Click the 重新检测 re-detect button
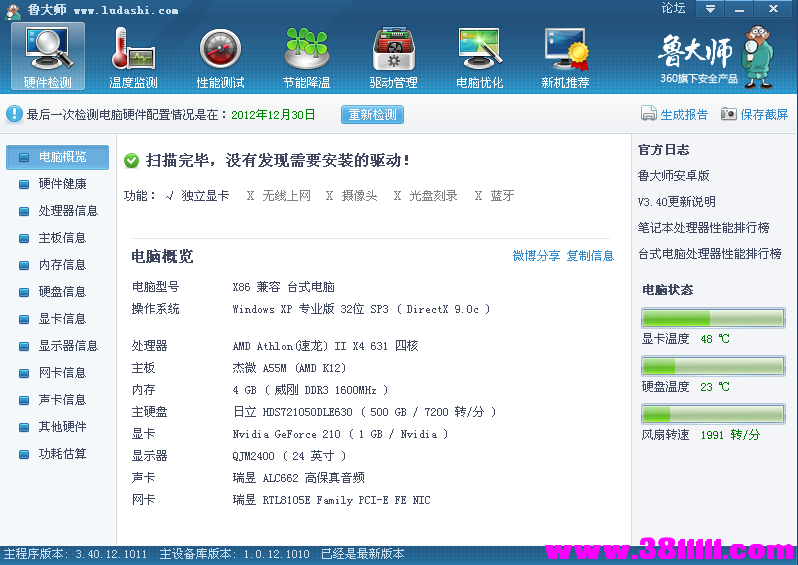 (372, 115)
